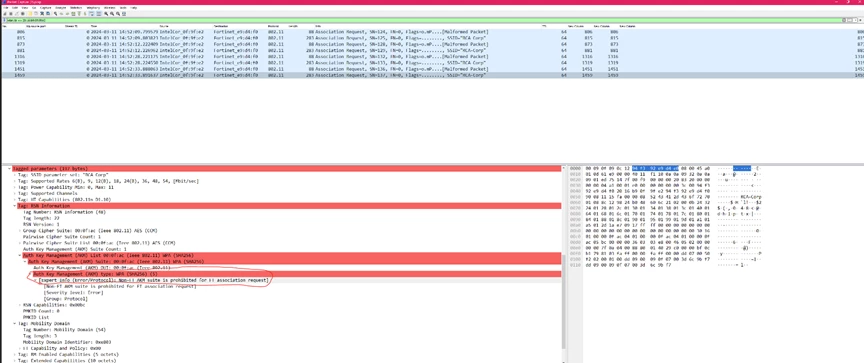Restart the current capture from toolbar
Image resolution: width=864 pixels, height=363 pixels.
(x=17, y=14)
